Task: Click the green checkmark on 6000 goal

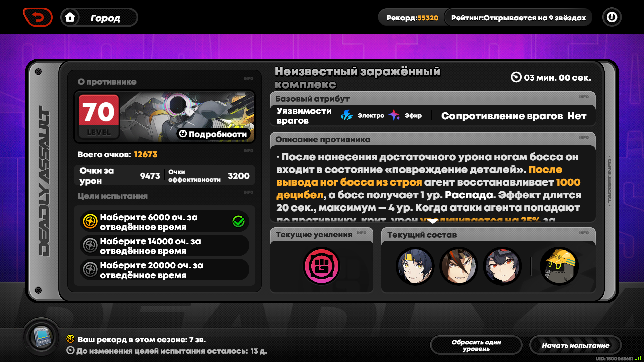Action: (238, 222)
